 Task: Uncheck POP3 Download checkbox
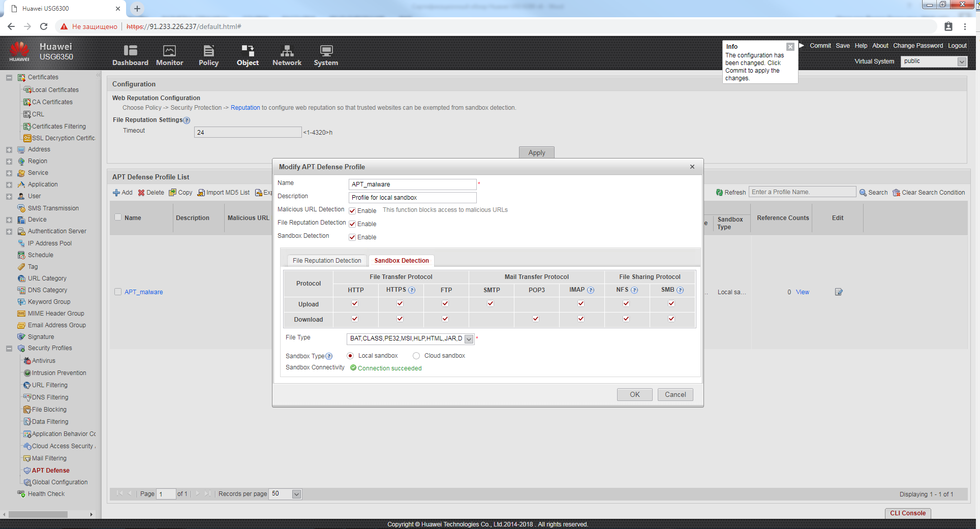pos(536,319)
